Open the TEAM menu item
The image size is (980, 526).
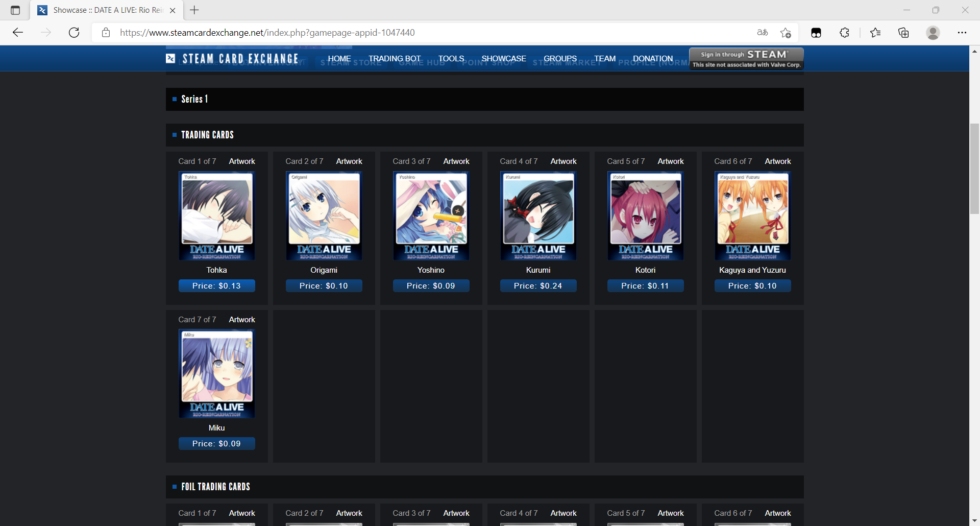pyautogui.click(x=605, y=59)
